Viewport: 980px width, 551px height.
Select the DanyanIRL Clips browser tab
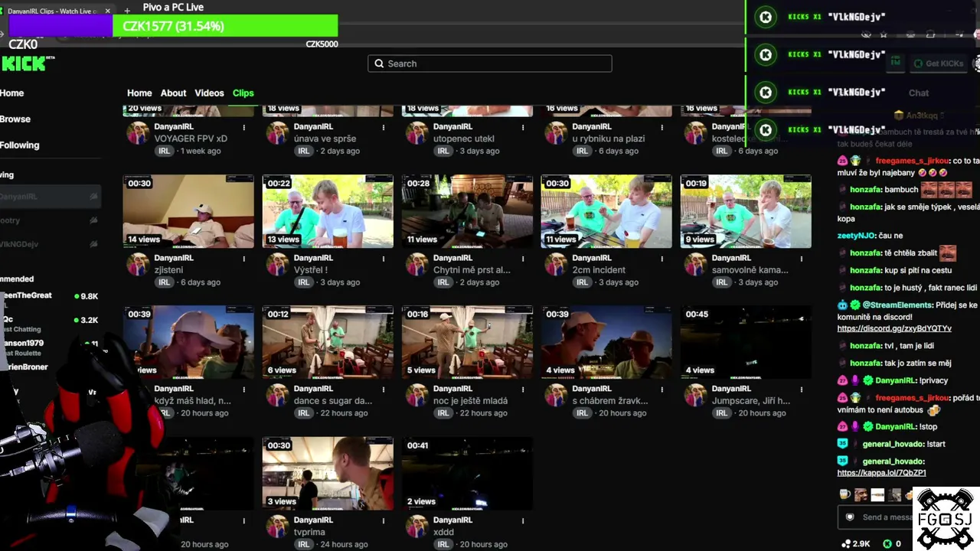[55, 11]
